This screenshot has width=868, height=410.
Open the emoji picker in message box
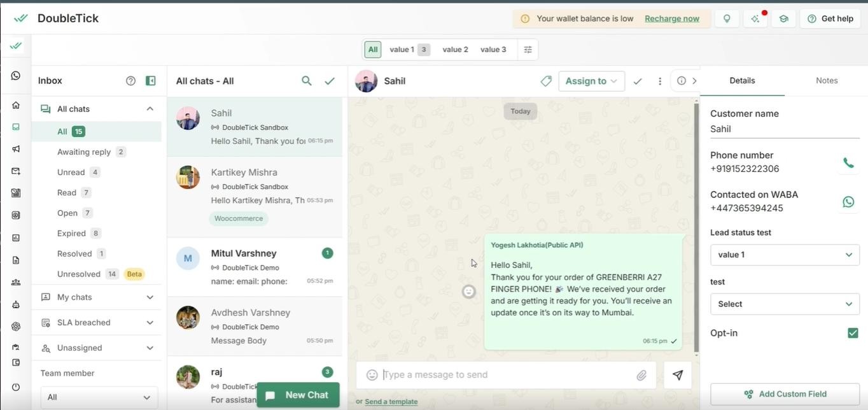pos(372,375)
